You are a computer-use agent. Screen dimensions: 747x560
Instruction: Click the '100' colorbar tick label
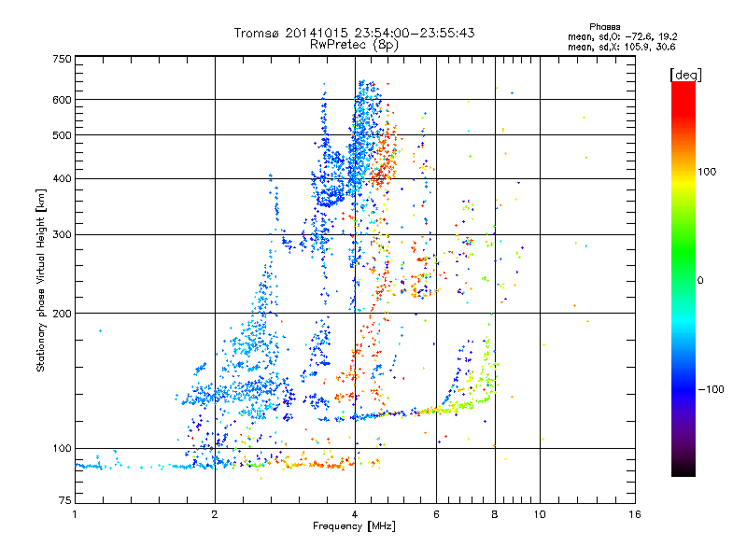(707, 172)
